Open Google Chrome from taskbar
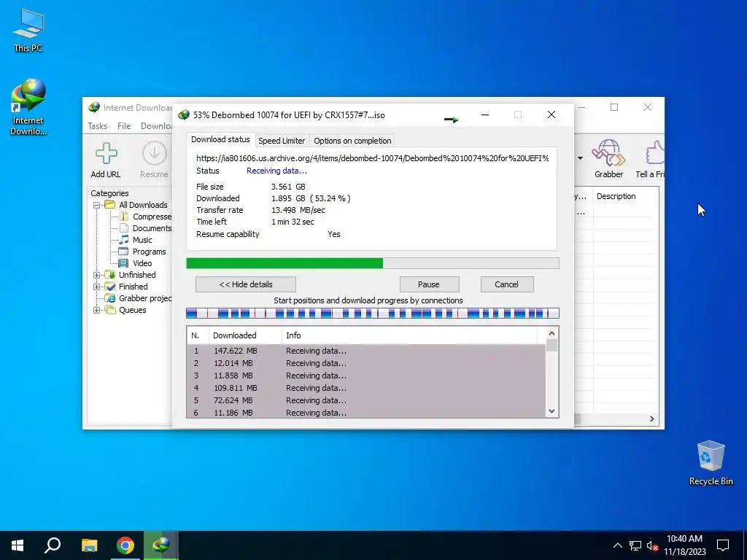The height and width of the screenshot is (560, 747). [125, 545]
